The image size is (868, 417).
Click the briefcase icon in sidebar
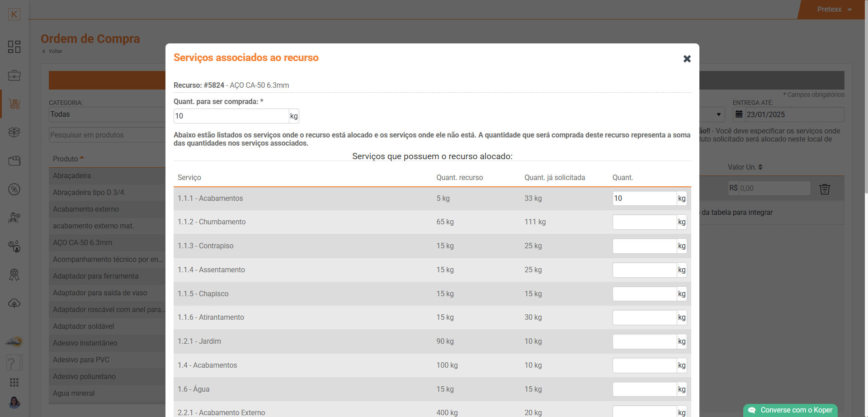(14, 76)
